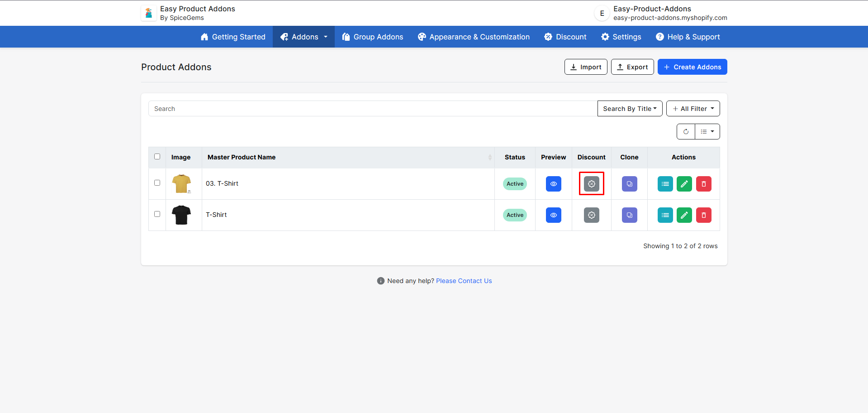The height and width of the screenshot is (413, 868).
Task: View addon list for 03. T-Shirt
Action: pyautogui.click(x=665, y=184)
